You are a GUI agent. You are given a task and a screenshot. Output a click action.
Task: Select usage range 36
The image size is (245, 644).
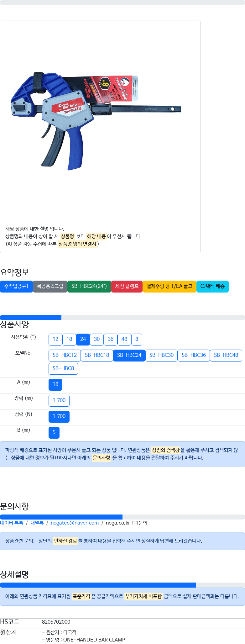[x=111, y=339]
